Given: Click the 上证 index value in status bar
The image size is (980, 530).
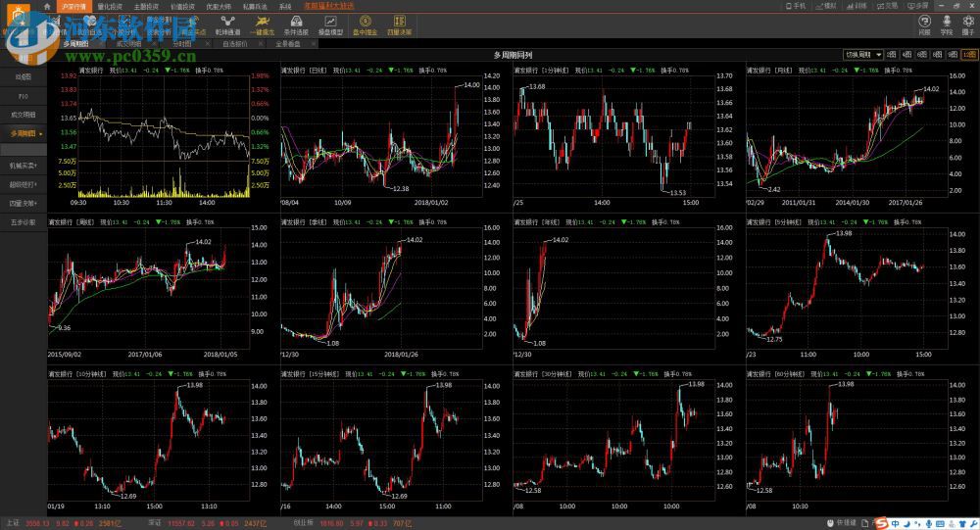Looking at the screenshot, I should point(36,523).
